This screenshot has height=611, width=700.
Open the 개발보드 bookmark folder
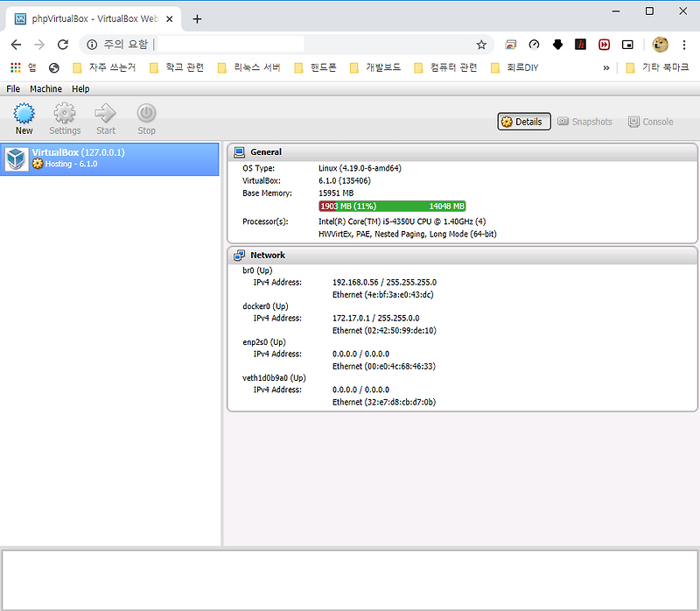point(375,67)
